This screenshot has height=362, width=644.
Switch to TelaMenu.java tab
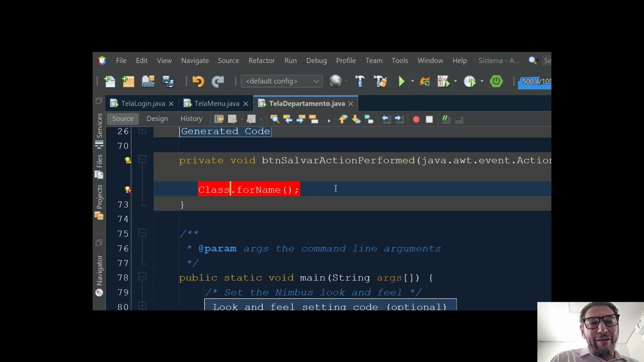tap(216, 104)
